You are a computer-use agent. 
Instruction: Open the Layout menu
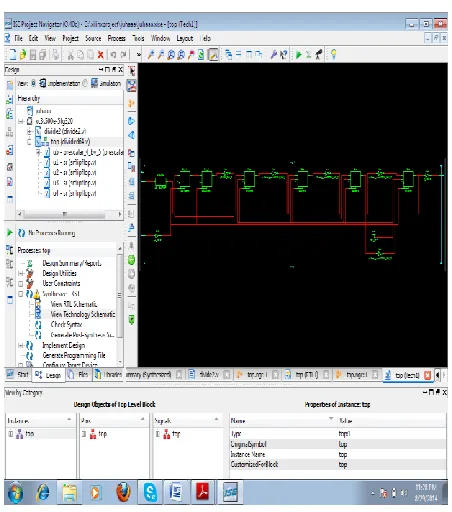point(185,38)
